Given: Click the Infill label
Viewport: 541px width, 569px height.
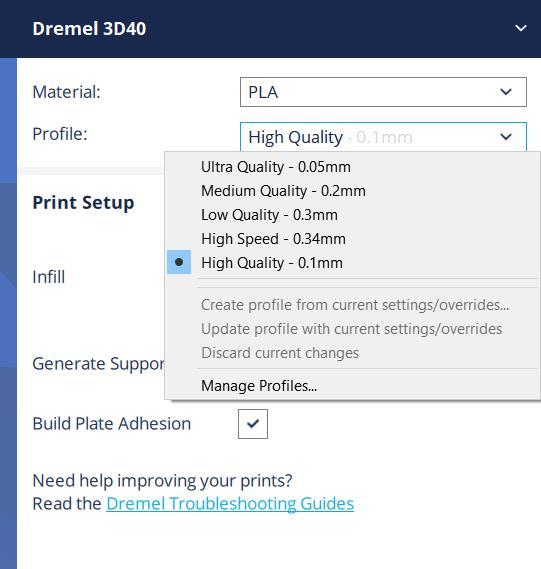Looking at the screenshot, I should [x=49, y=277].
